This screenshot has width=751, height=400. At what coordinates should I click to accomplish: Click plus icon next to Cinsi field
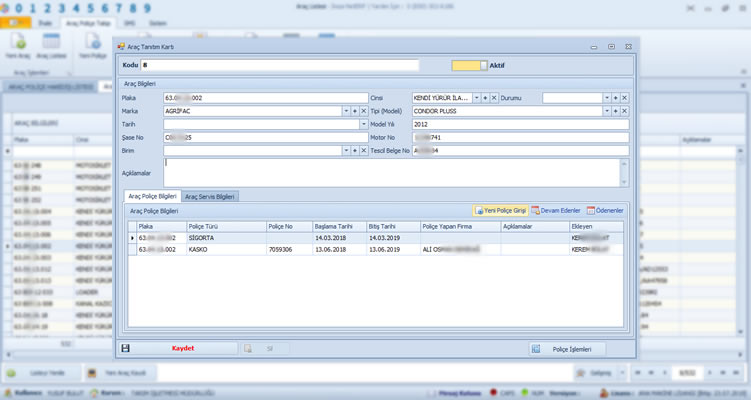[485, 98]
